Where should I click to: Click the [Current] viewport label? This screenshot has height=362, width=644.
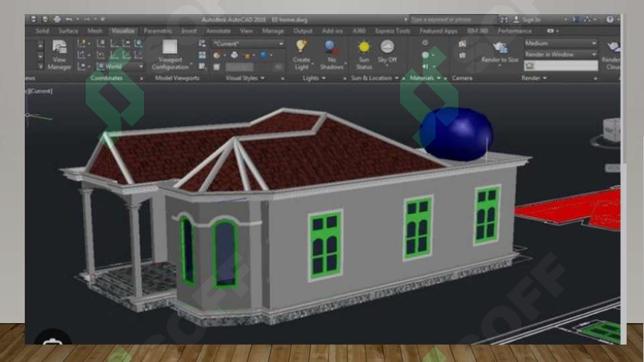[40, 90]
